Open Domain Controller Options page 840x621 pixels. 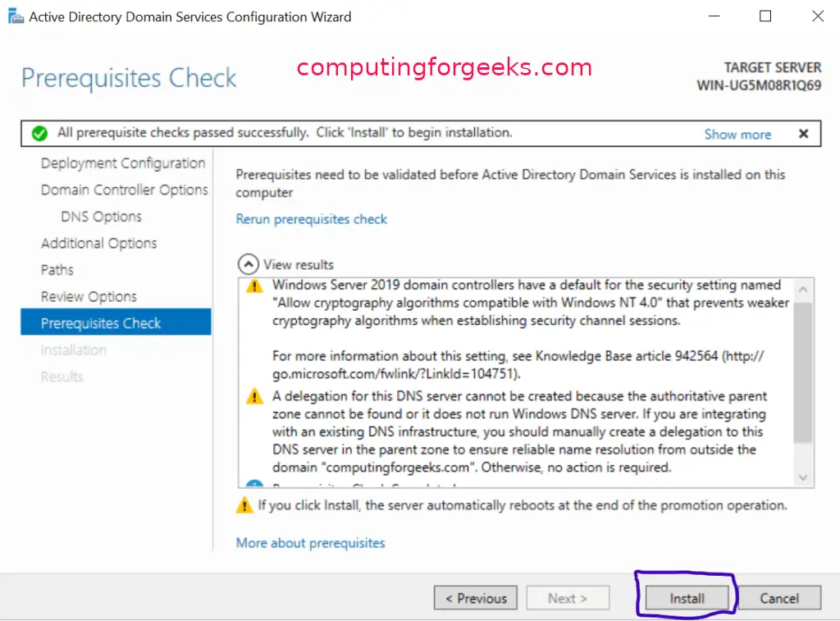coord(125,189)
